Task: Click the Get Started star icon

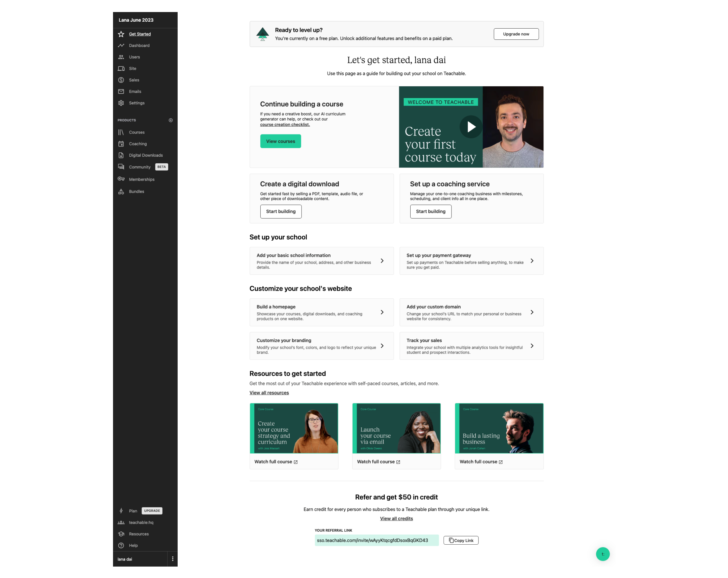Action: 121,34
